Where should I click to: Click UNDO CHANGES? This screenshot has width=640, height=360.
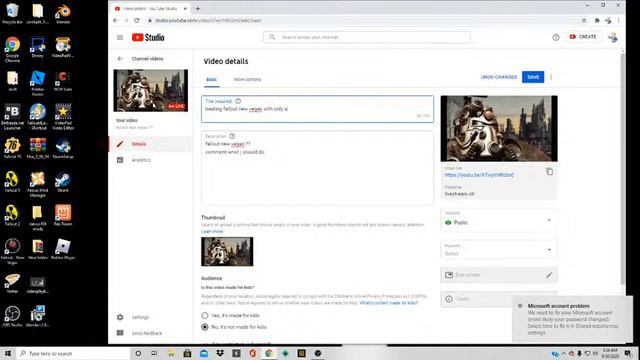498,77
